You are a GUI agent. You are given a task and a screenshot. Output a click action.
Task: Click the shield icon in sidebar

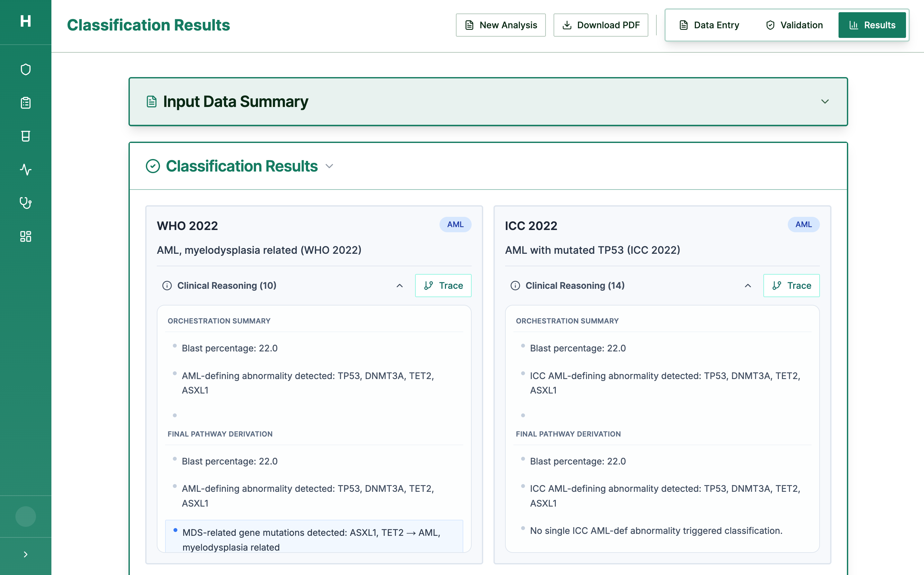tap(25, 70)
